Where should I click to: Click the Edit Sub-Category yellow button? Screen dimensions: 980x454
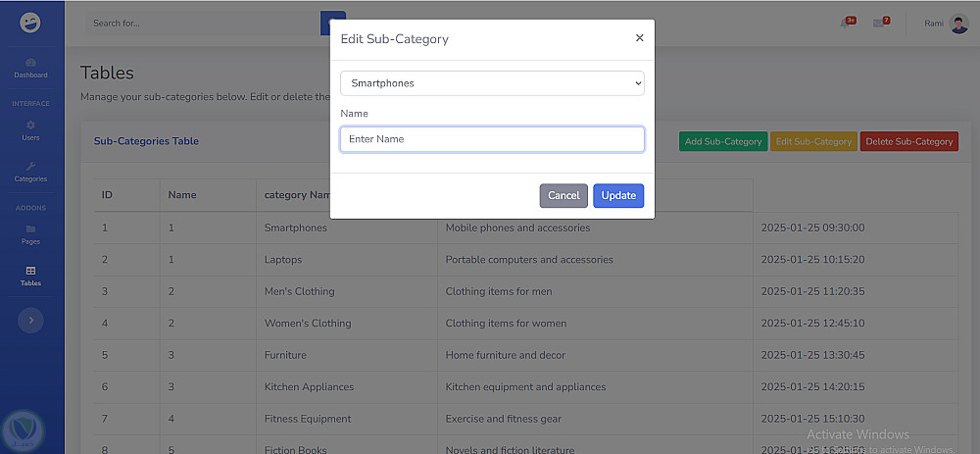tap(813, 141)
